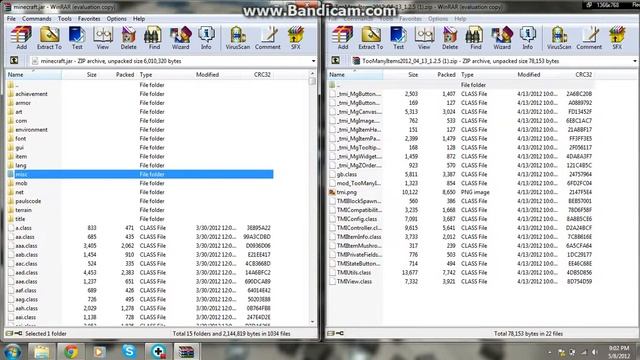The image size is (640, 360).
Task: Click Find icon in TooManyItems window
Action: (x=476, y=38)
